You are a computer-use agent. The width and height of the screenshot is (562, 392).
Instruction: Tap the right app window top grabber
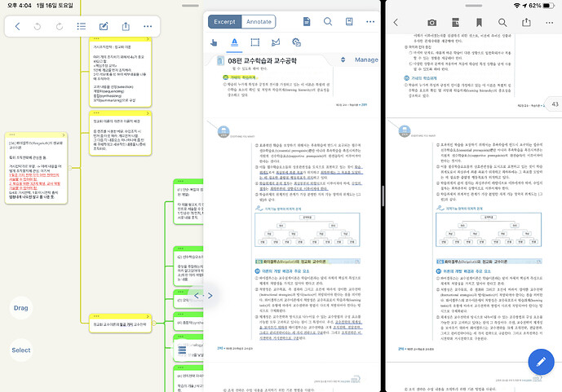click(473, 6)
